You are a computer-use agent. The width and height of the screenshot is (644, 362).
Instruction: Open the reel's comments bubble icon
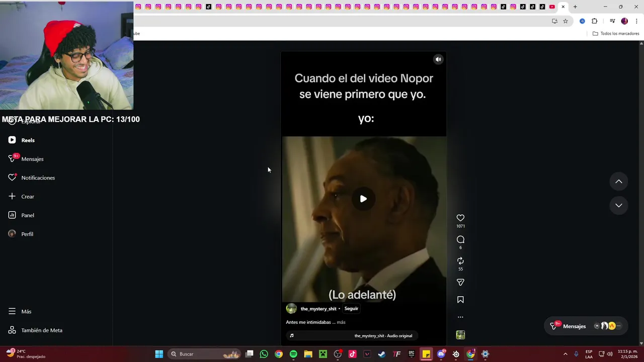(460, 239)
